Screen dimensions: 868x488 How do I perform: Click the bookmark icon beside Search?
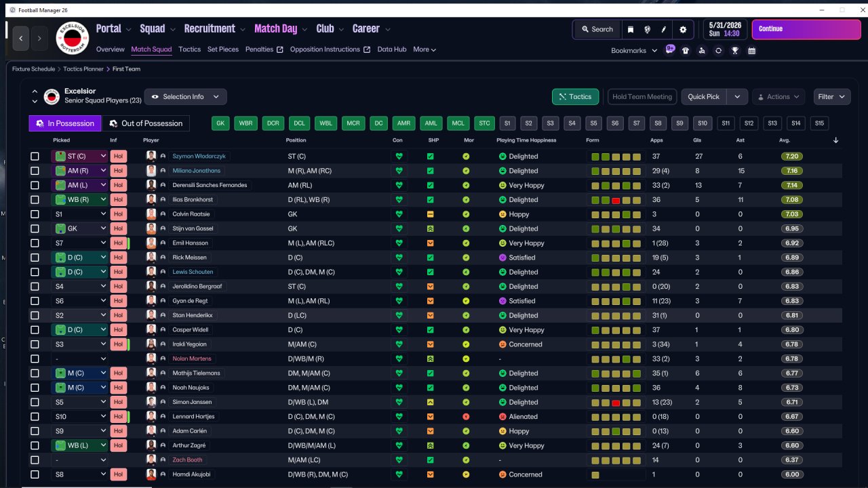(631, 29)
